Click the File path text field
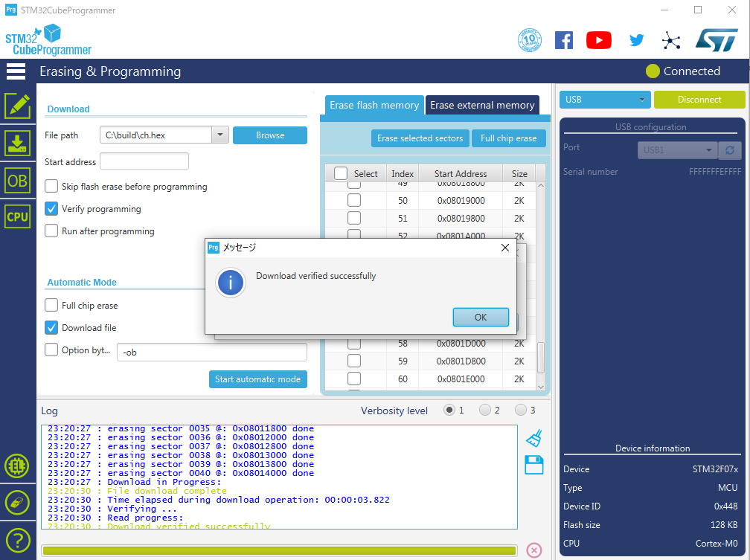This screenshot has width=750, height=560. click(156, 135)
